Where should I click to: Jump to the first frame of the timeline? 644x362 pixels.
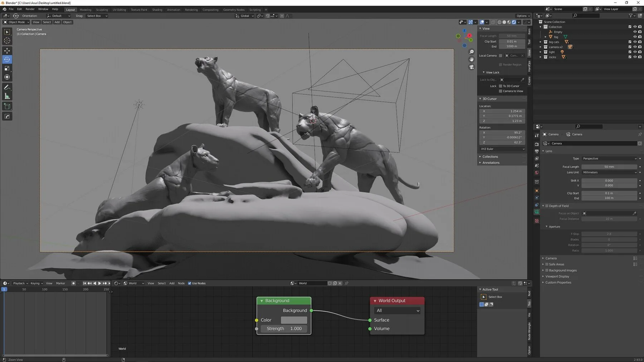pyautogui.click(x=84, y=283)
